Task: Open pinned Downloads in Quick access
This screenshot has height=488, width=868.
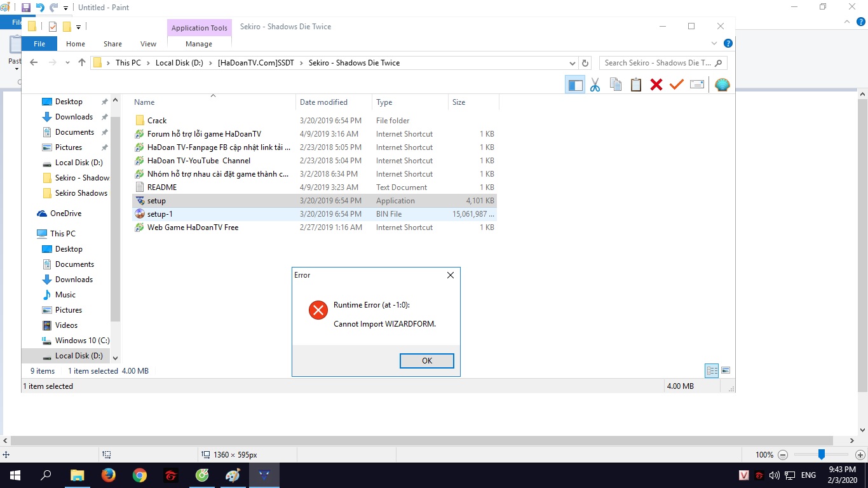Action: coord(74,117)
